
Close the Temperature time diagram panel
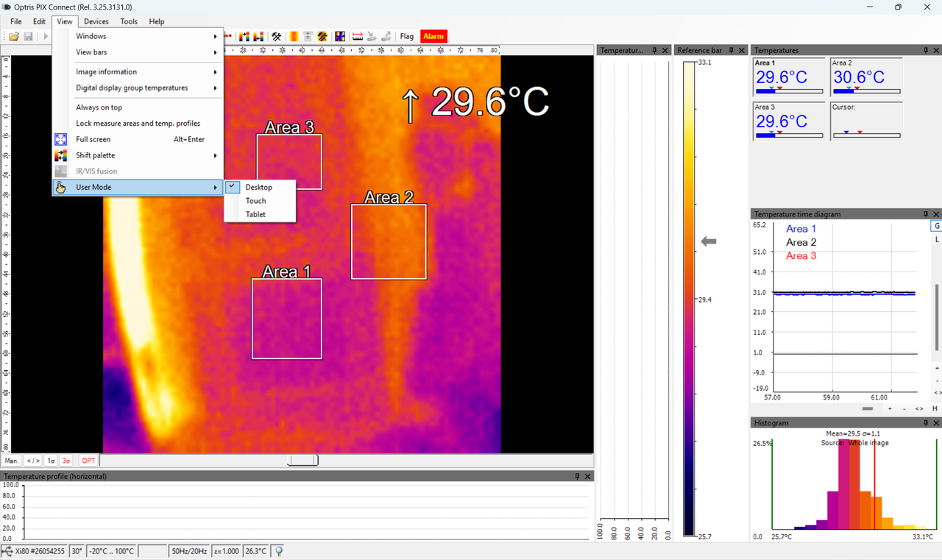pyautogui.click(x=936, y=214)
